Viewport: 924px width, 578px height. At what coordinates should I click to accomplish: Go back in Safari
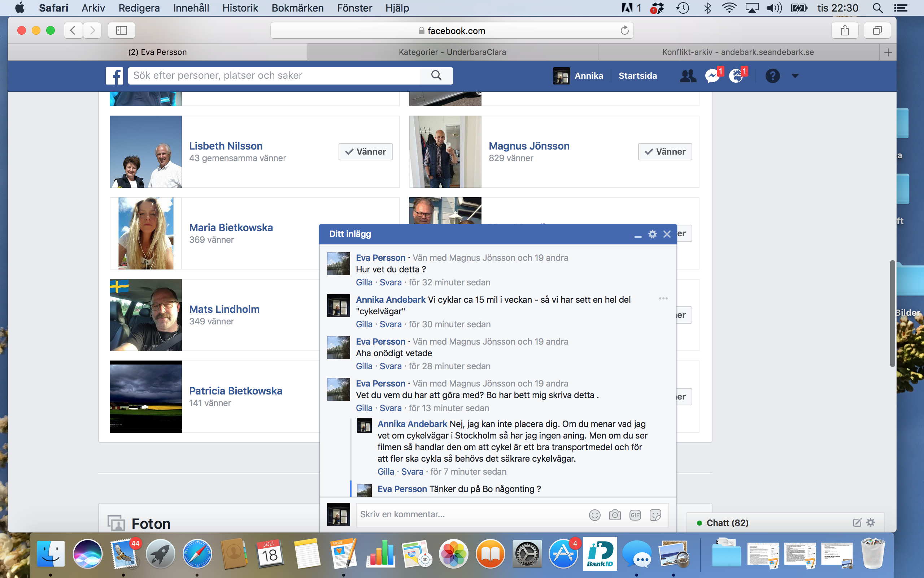pyautogui.click(x=73, y=30)
